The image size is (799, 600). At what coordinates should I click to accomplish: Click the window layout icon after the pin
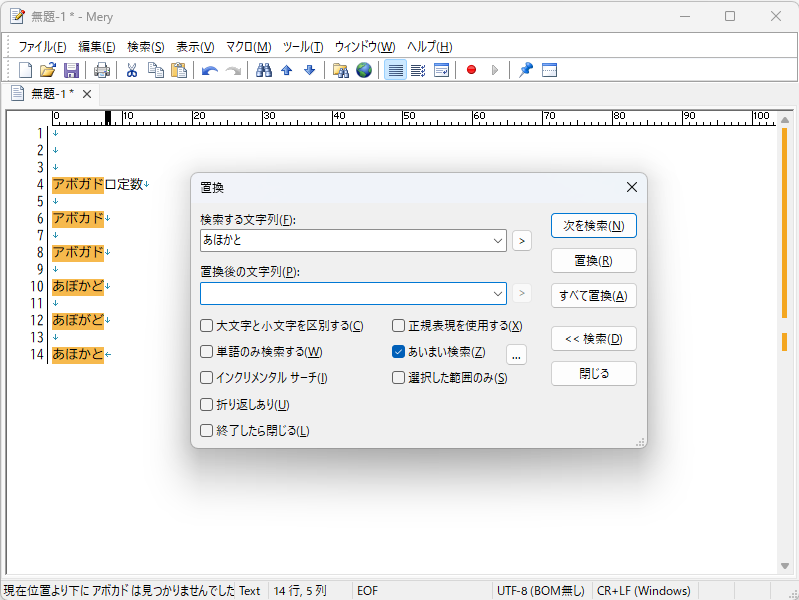click(x=549, y=70)
